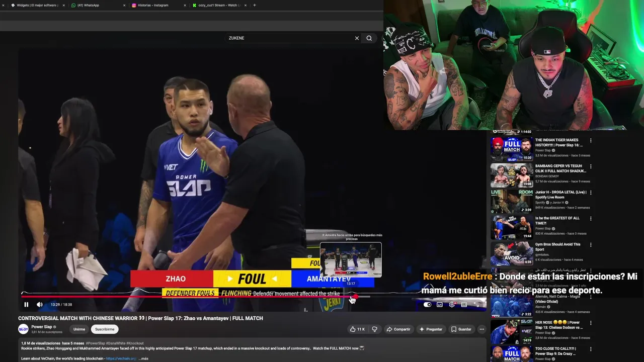Open THE INDIAN TIGER MAKES HISTORY title
The width and height of the screenshot is (644, 362).
click(x=558, y=143)
